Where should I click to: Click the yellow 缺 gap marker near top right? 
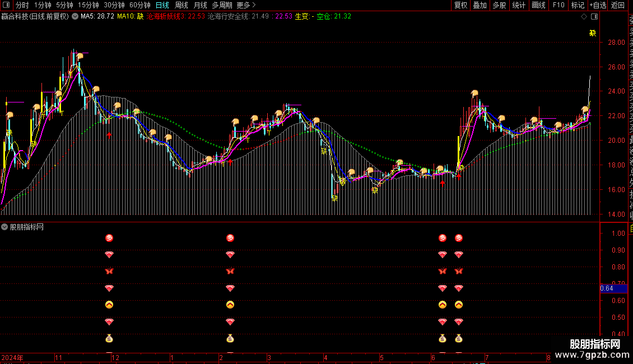click(x=593, y=33)
